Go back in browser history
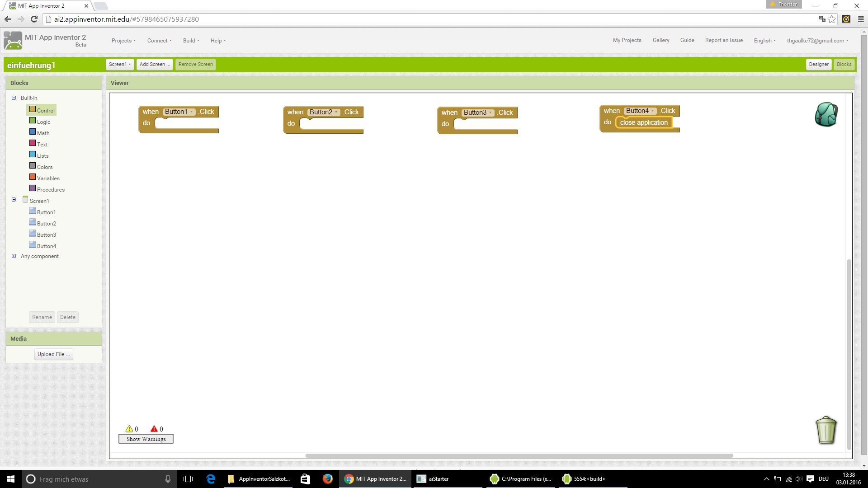The image size is (868, 488). 8,19
